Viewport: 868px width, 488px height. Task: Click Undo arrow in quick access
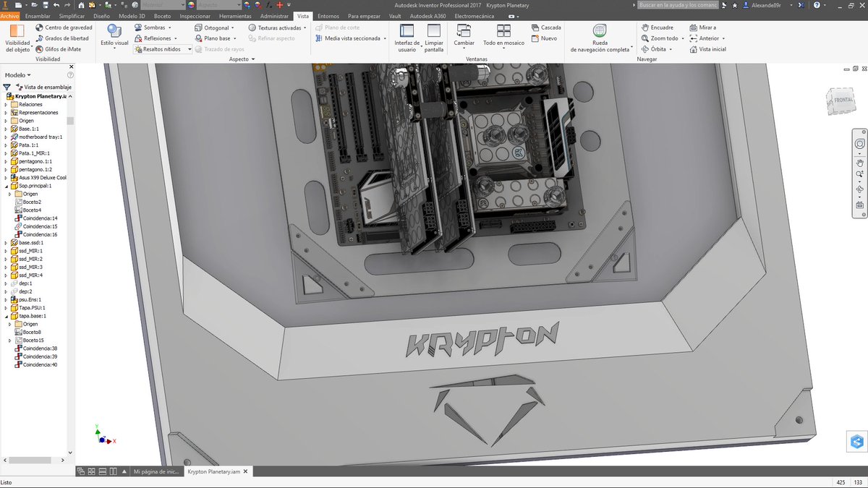[x=56, y=5]
